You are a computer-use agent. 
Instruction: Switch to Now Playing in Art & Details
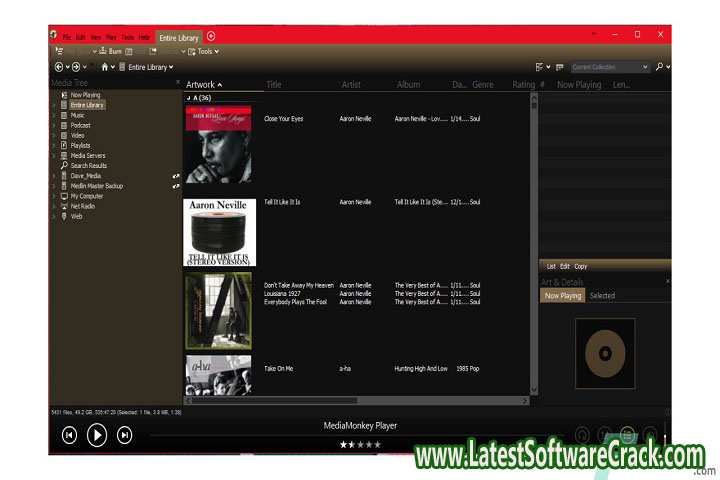tap(563, 296)
